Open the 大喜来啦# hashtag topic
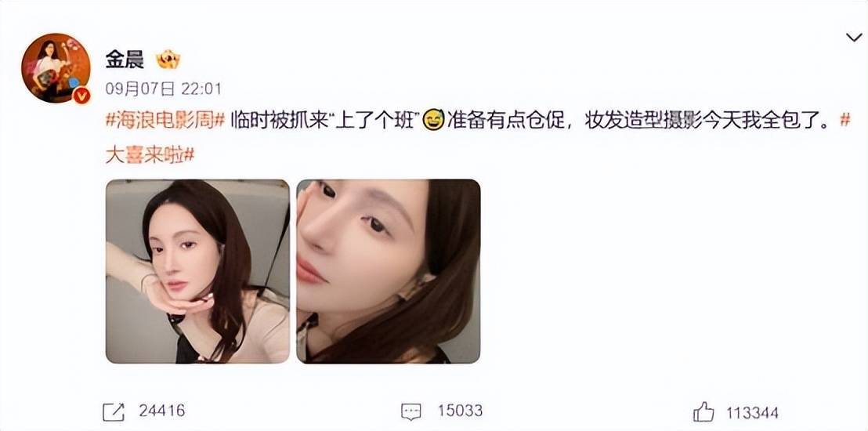Viewport: 868px width, 431px height. pos(150,154)
